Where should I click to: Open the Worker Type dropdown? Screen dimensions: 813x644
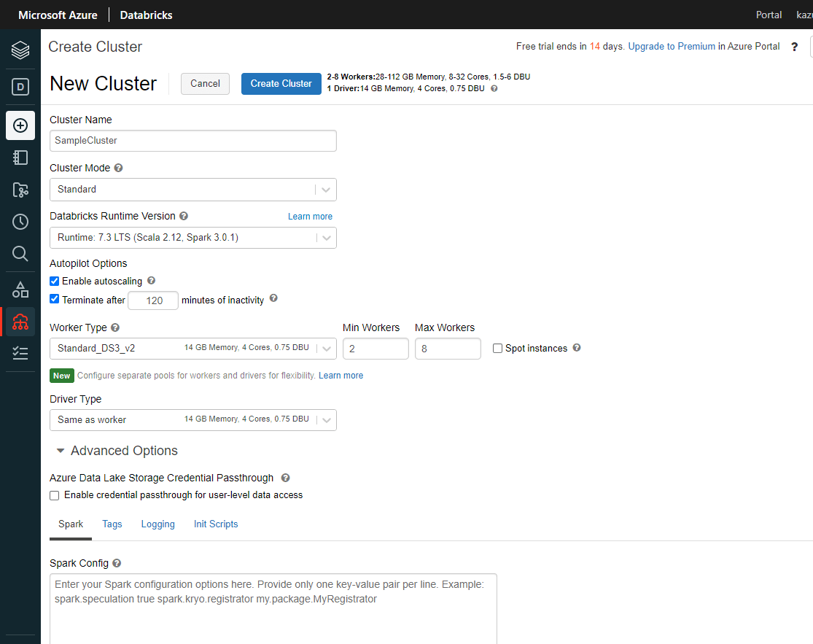pos(193,349)
